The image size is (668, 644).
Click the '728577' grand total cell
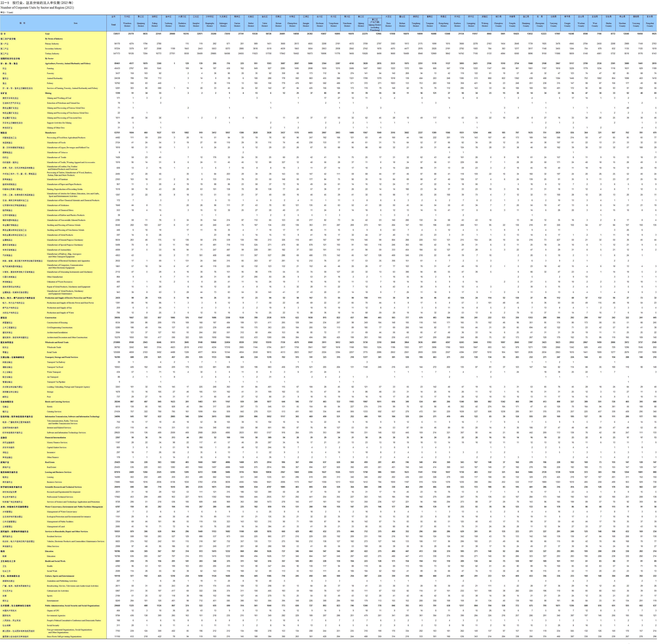[117, 34]
